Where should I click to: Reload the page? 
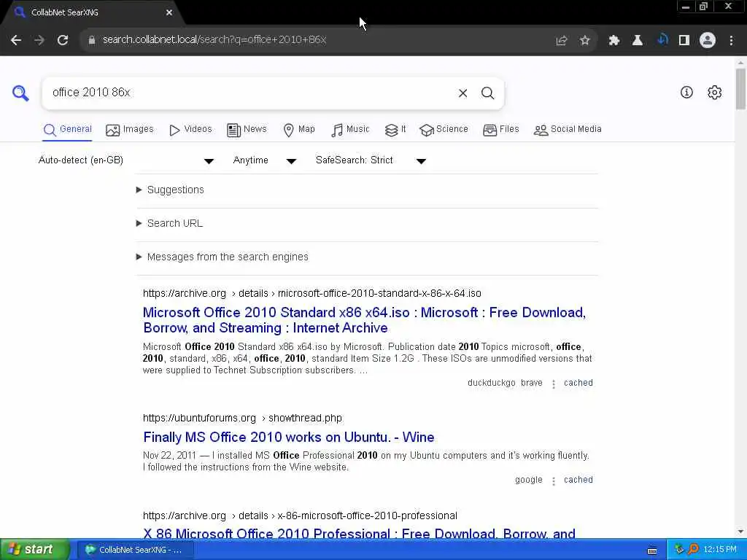click(63, 40)
